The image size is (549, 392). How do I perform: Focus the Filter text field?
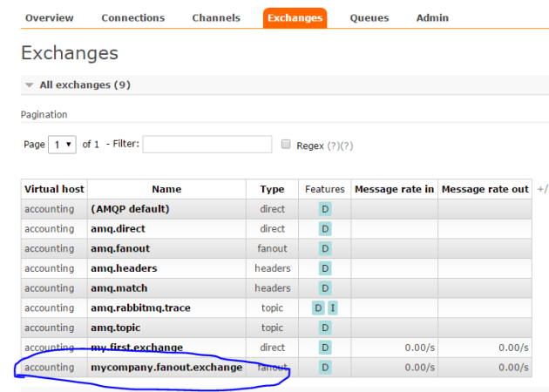[x=207, y=145]
